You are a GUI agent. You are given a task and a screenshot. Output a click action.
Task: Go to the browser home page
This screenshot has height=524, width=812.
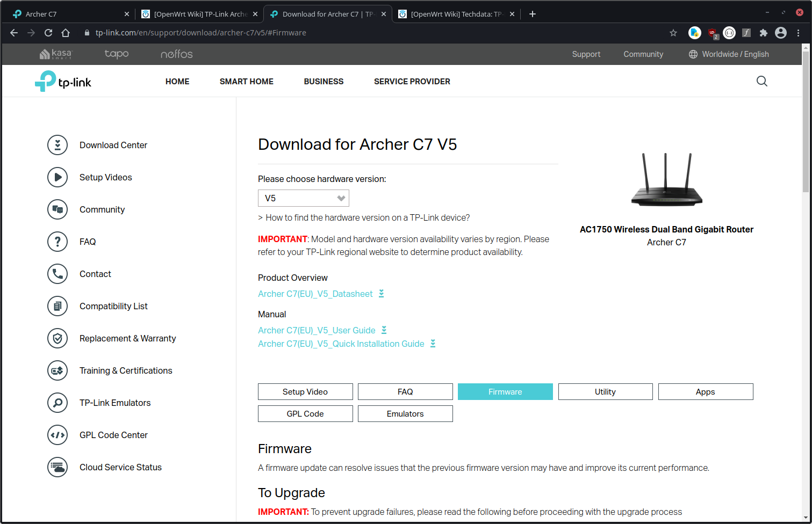pos(66,33)
